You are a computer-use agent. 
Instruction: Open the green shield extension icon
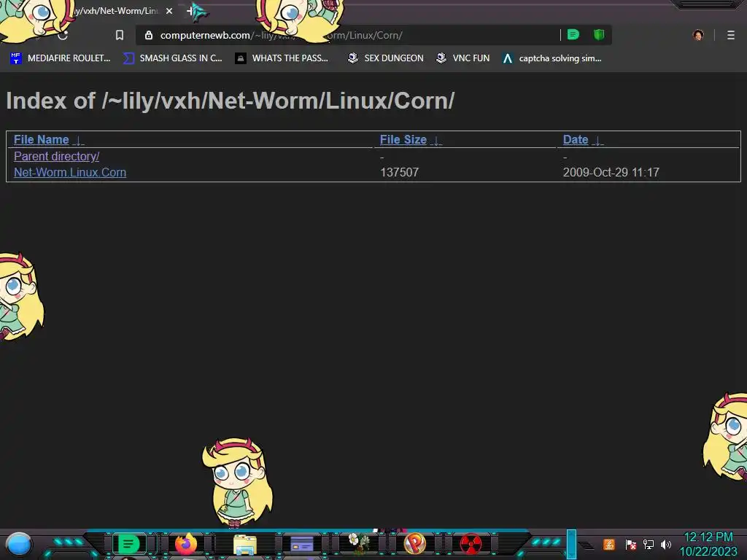tap(599, 34)
